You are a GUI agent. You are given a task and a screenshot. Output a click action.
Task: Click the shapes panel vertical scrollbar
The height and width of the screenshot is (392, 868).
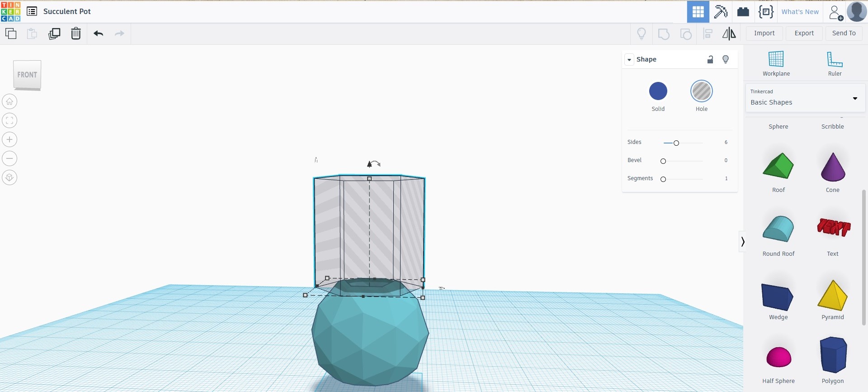tap(864, 257)
